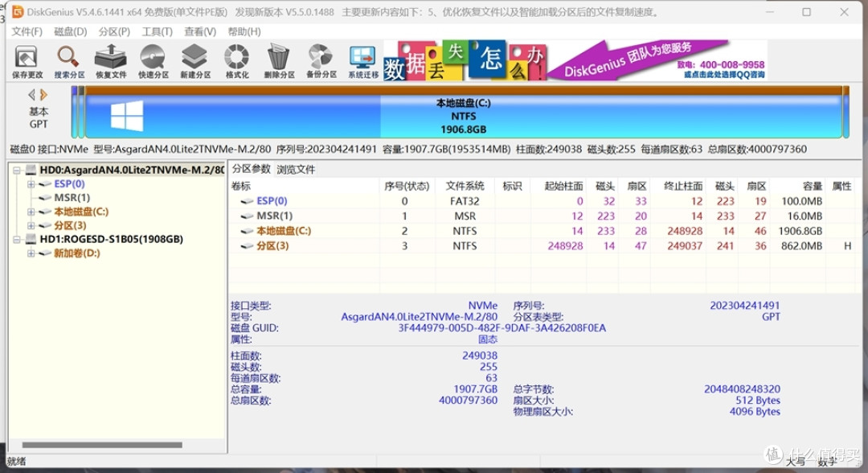Click the total bytes 2048408248320 value
This screenshot has height=473, width=868.
(742, 389)
